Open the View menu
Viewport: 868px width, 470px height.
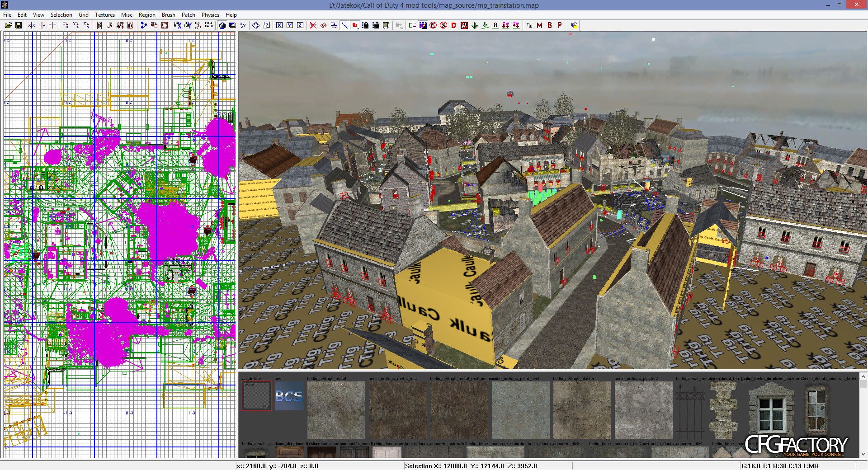[x=38, y=15]
